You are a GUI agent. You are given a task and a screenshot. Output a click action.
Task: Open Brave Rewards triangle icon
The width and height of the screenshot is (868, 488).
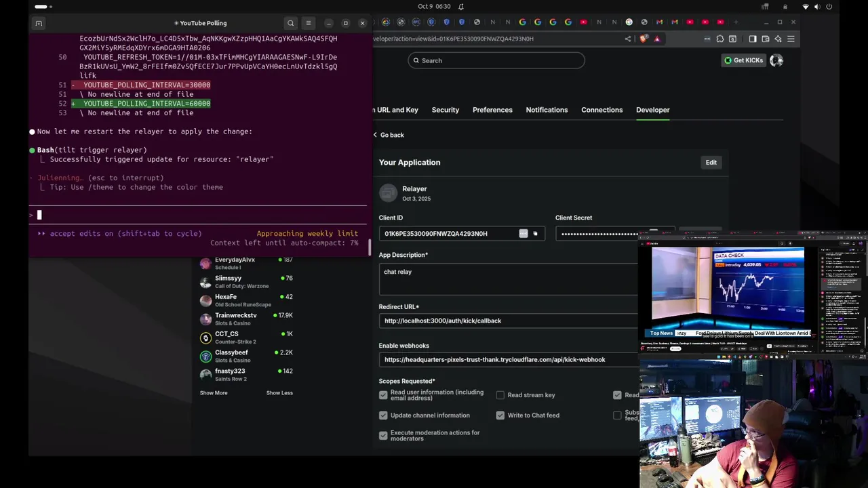[x=657, y=39]
